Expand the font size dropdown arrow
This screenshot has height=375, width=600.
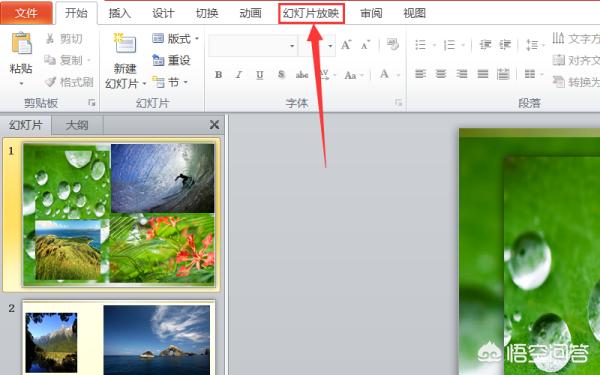coord(330,46)
